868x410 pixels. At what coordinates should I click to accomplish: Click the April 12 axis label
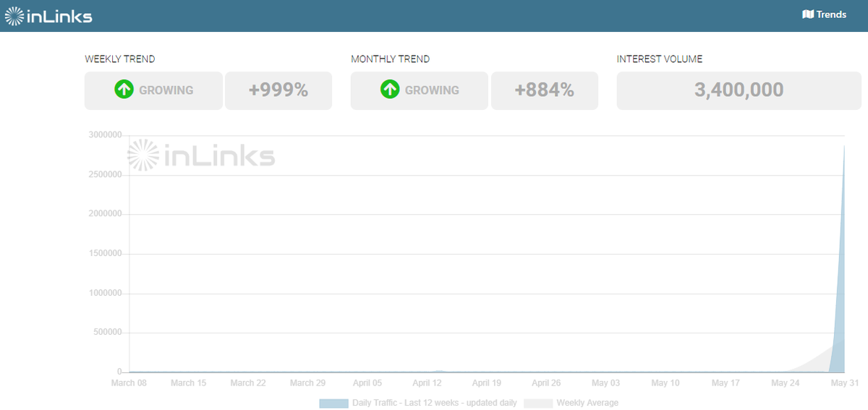tap(427, 383)
